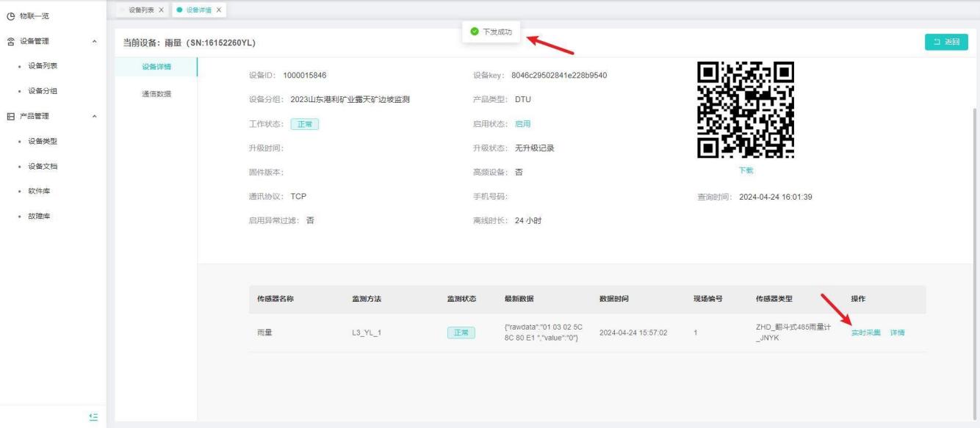Select the 设备详情 side tab
Screen dimensions: 980x428
point(156,68)
